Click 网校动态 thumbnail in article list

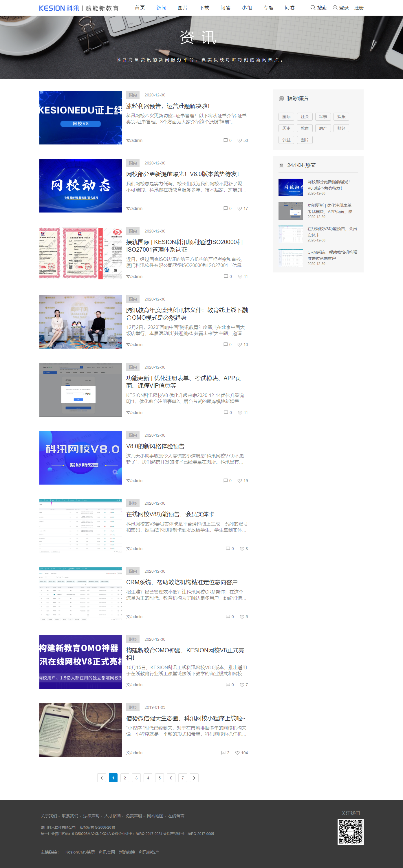tap(80, 186)
